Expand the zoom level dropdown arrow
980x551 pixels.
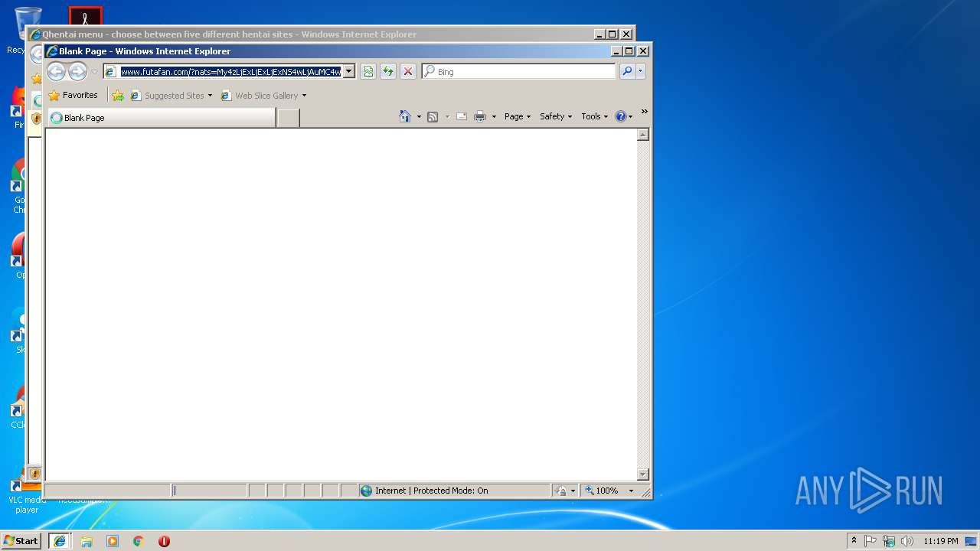pos(631,491)
